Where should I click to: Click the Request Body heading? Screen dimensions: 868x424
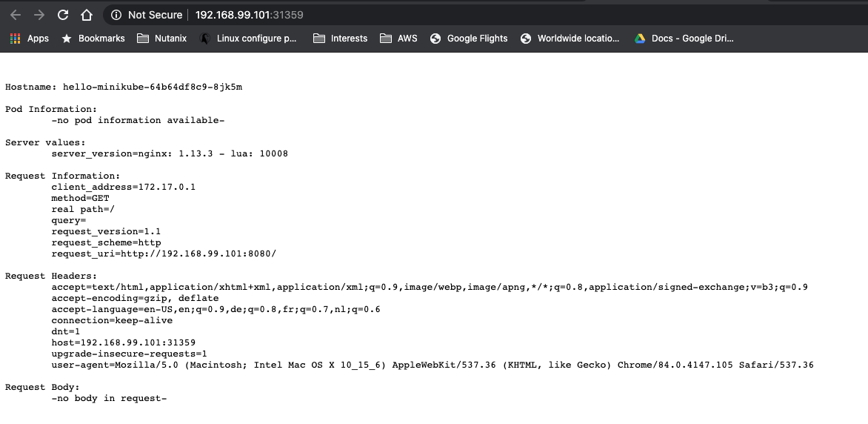(43, 387)
